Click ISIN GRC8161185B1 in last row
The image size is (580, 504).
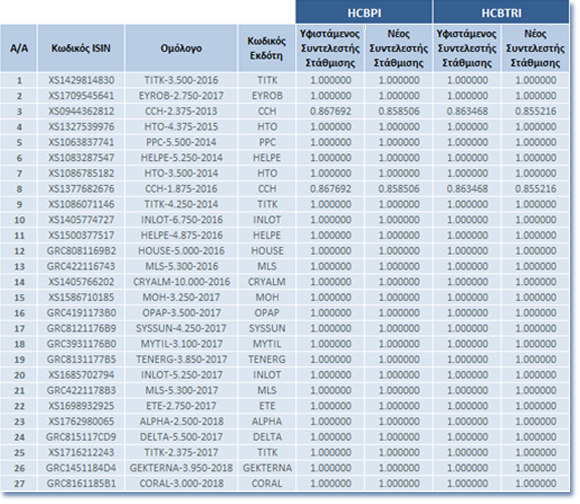81,483
